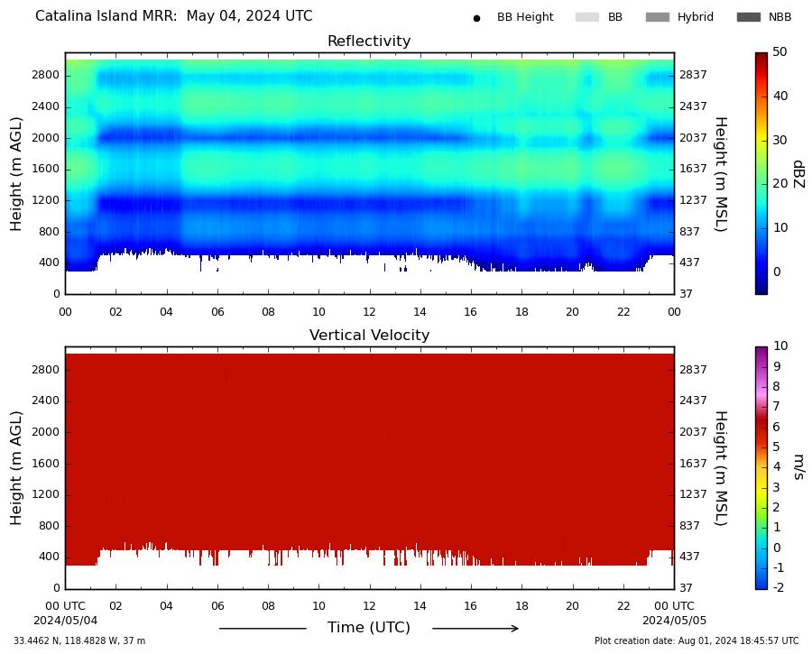Select the "Catalina Island MRR: May 04, 2024 UTC" title

click(174, 16)
